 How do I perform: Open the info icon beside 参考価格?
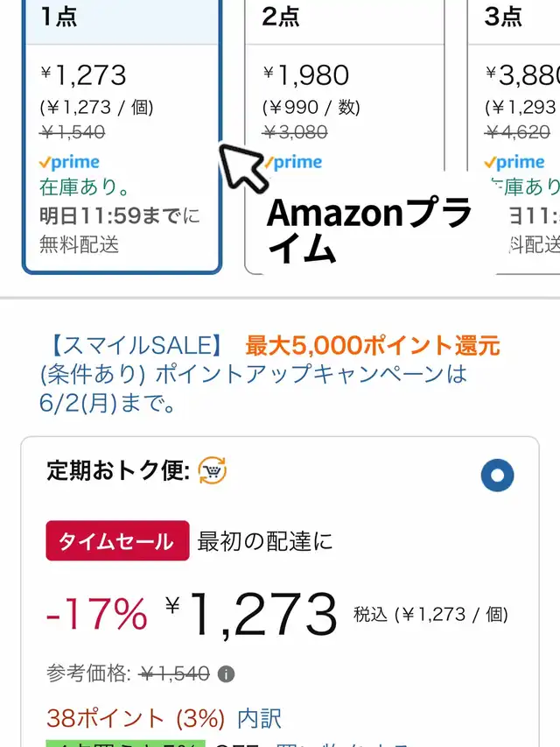[226, 674]
